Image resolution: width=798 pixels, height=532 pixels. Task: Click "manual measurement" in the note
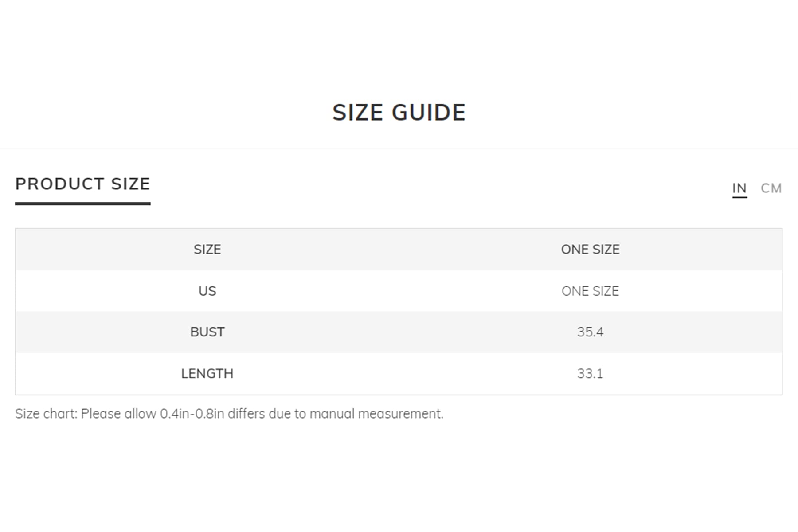click(x=376, y=414)
